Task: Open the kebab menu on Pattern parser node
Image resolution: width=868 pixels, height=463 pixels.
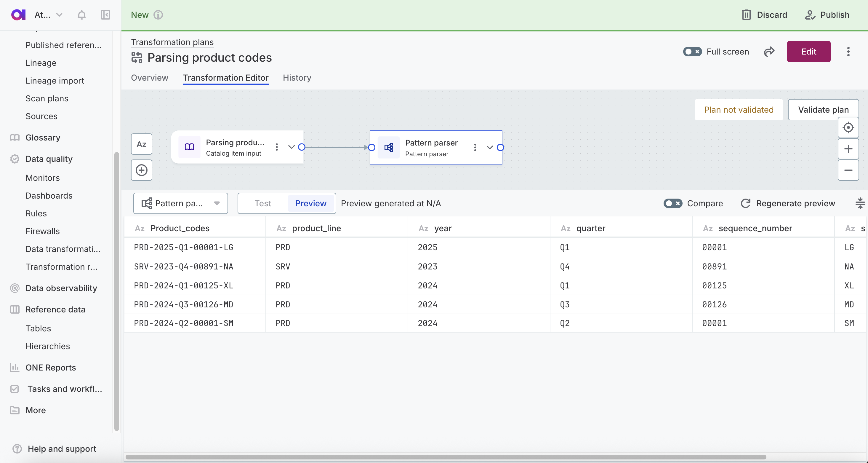Action: point(475,147)
